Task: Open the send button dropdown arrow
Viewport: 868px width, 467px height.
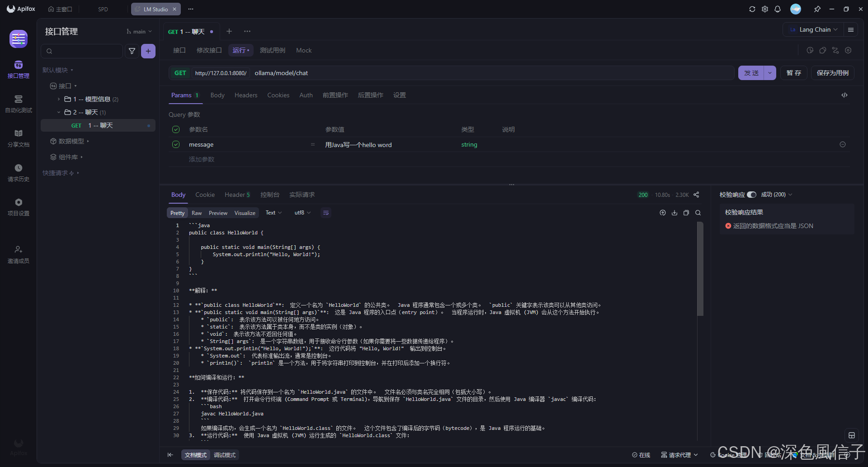Action: point(770,73)
